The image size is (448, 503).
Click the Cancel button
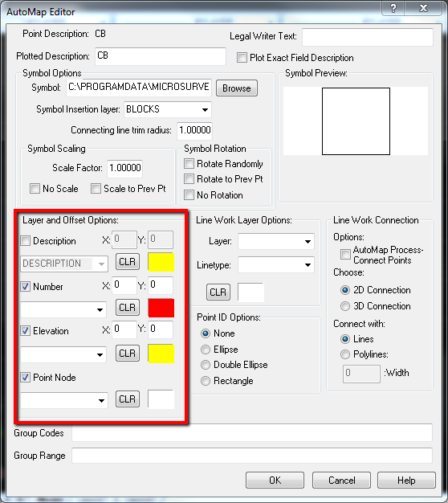pyautogui.click(x=341, y=481)
